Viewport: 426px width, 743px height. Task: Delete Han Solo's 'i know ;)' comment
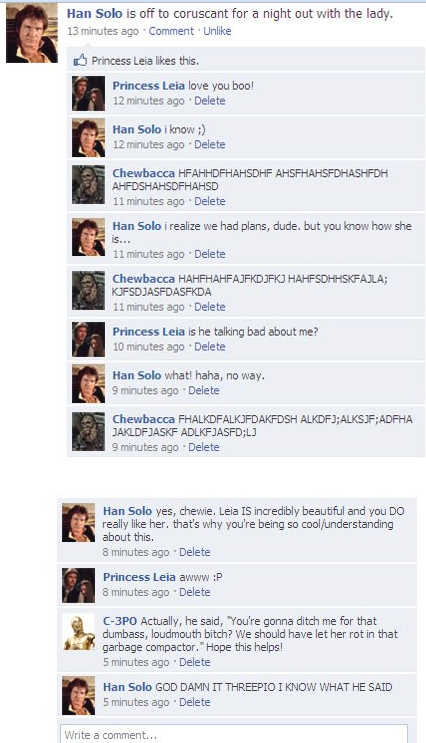tap(209, 145)
